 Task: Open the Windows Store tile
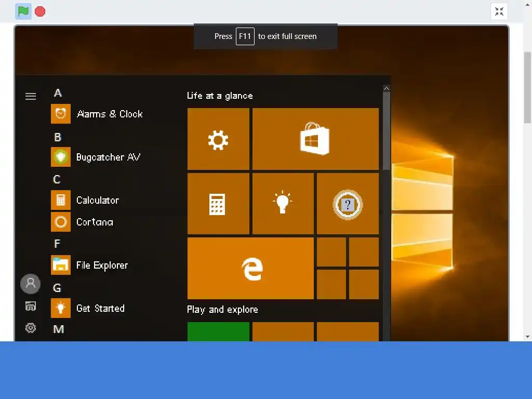point(315,139)
